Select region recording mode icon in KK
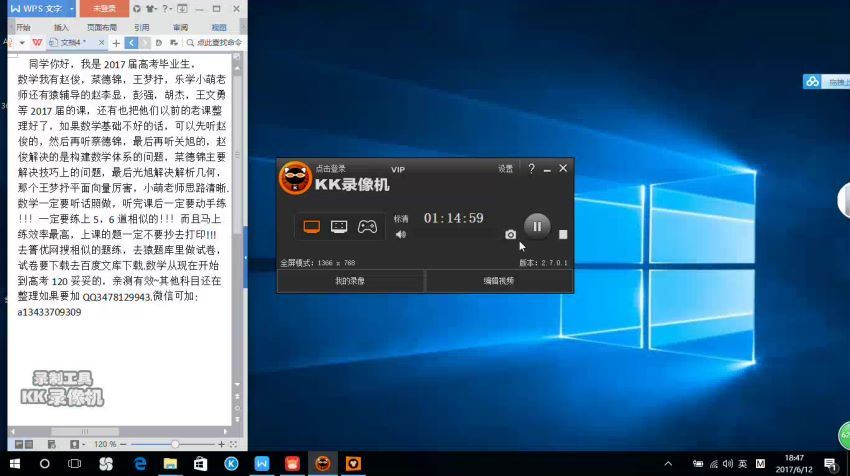The image size is (850, 476). [x=339, y=227]
